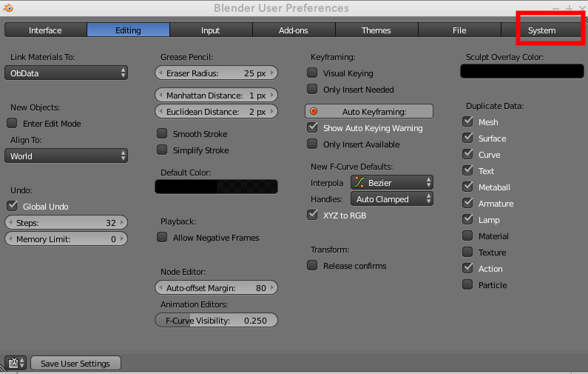
Task: Click the Duplicate Data heading
Action: (x=495, y=106)
